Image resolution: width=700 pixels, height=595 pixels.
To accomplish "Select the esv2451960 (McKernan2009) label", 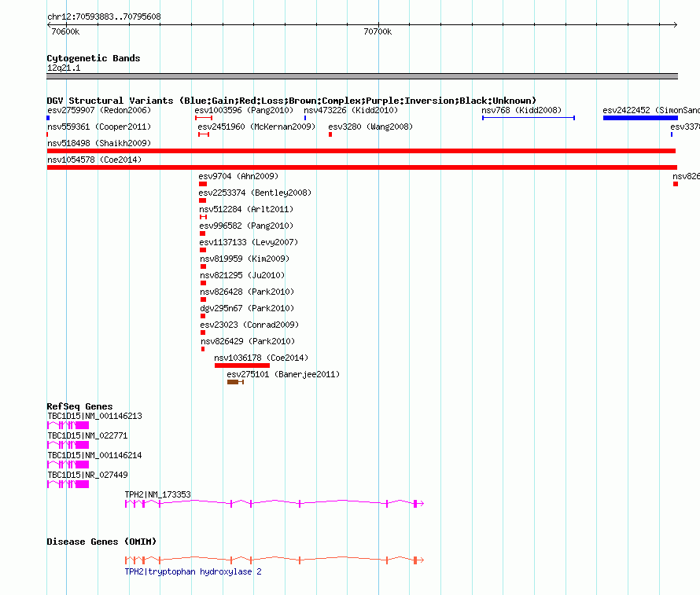I will 256,127.
